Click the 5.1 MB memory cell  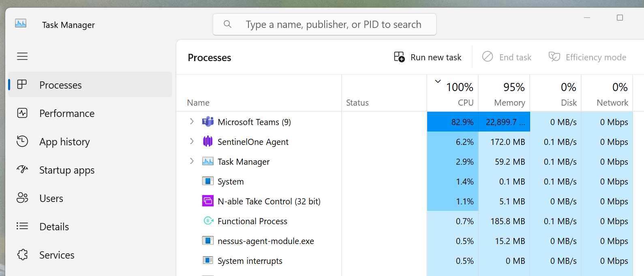click(x=504, y=201)
